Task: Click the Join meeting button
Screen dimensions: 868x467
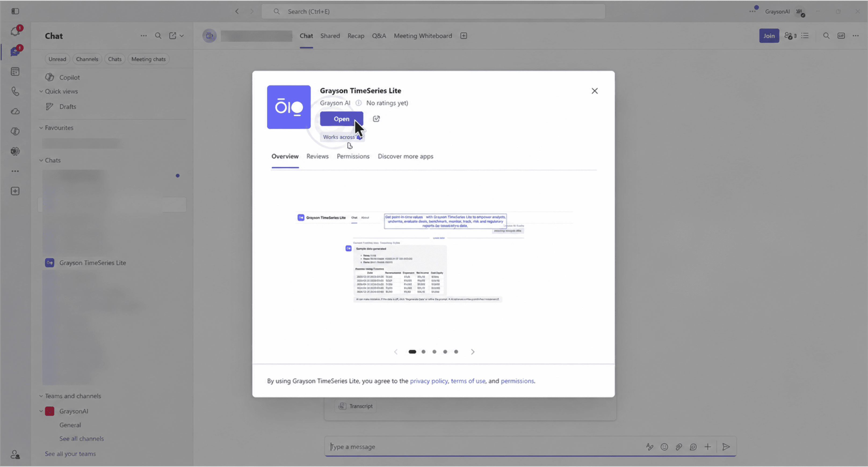Action: pyautogui.click(x=769, y=36)
